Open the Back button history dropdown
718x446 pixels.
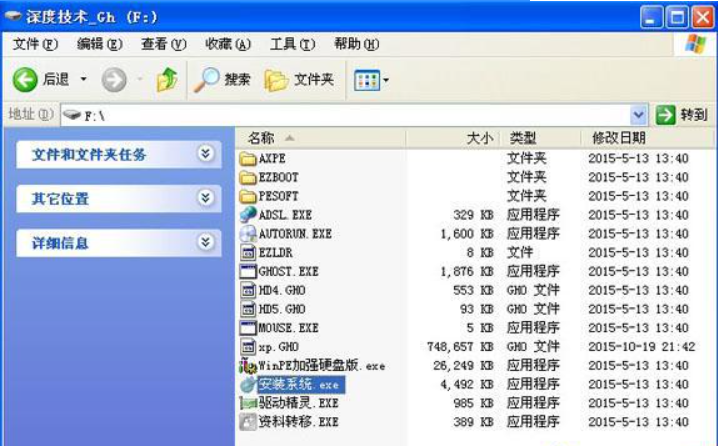pyautogui.click(x=84, y=80)
